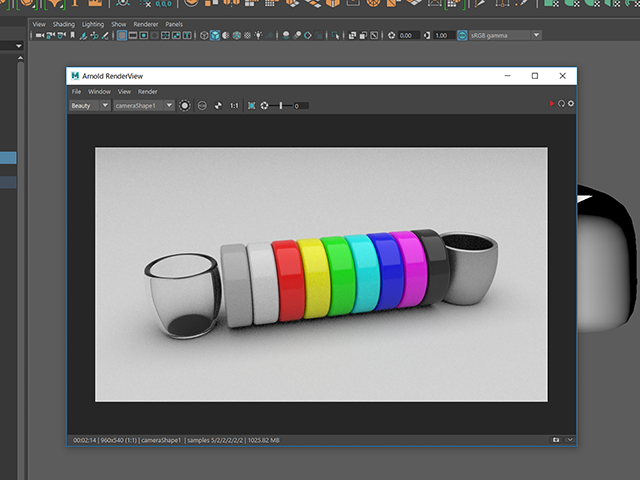This screenshot has height=480, width=640.
Task: Open the Panels menu in the viewport panel
Action: 174,24
